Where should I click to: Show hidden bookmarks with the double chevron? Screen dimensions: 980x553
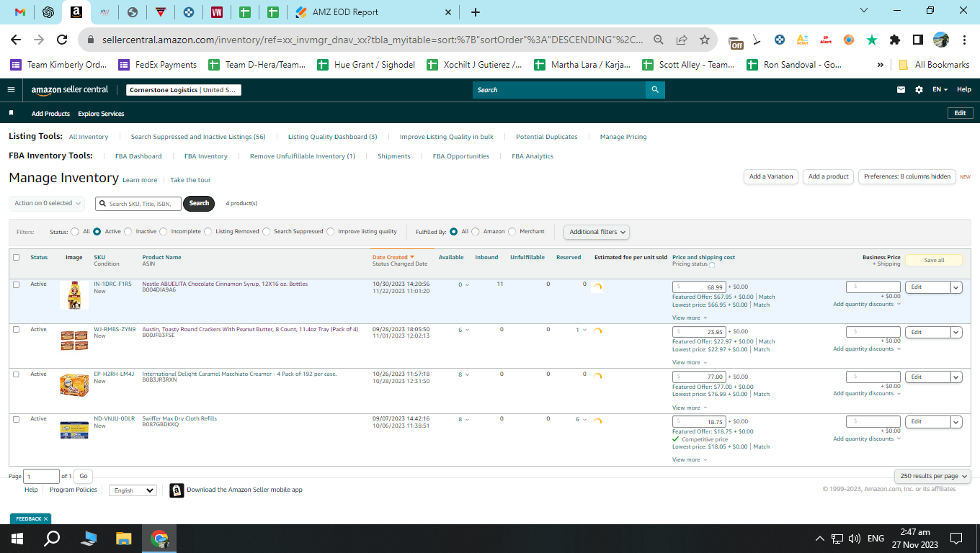(x=880, y=65)
